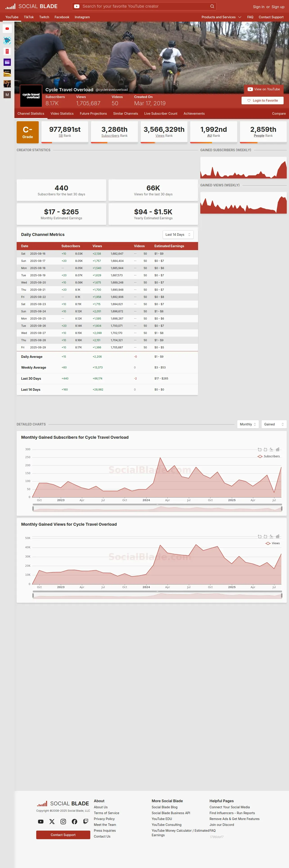
Task: Open the Future Projections tab
Action: (93, 114)
